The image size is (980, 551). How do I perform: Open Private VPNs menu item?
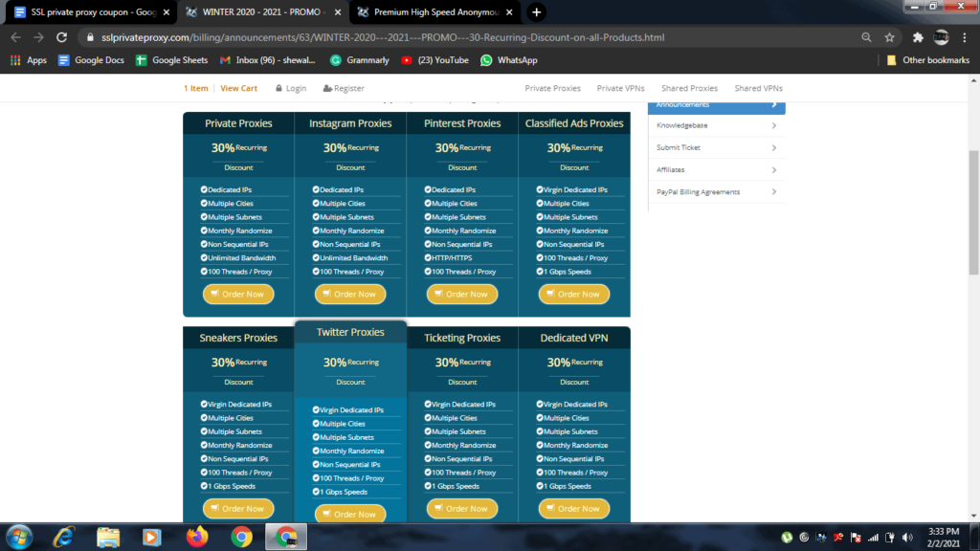(620, 88)
